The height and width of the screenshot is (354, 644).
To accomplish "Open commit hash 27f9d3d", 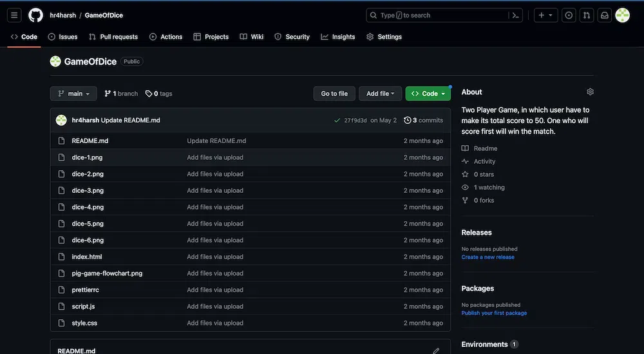I will point(355,121).
